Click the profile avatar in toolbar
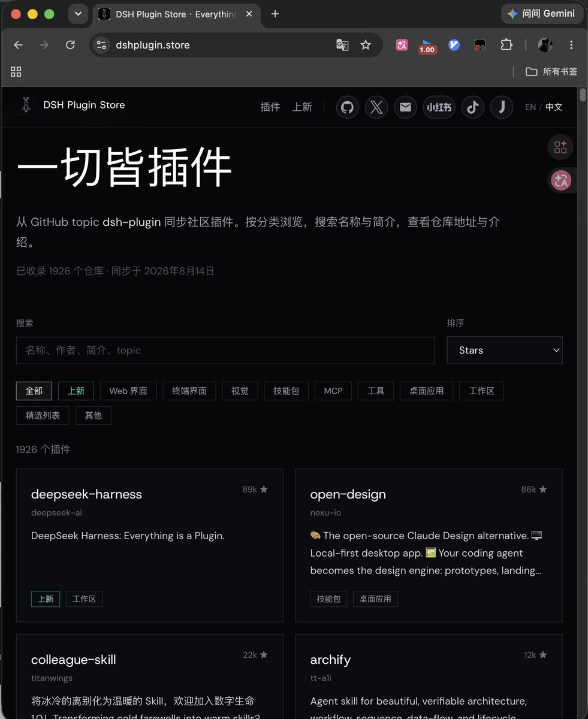 545,45
